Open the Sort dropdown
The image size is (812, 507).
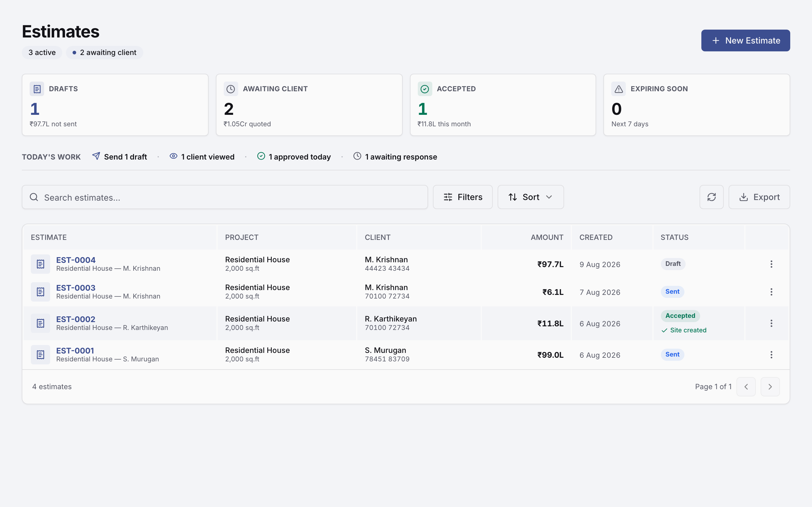point(531,197)
